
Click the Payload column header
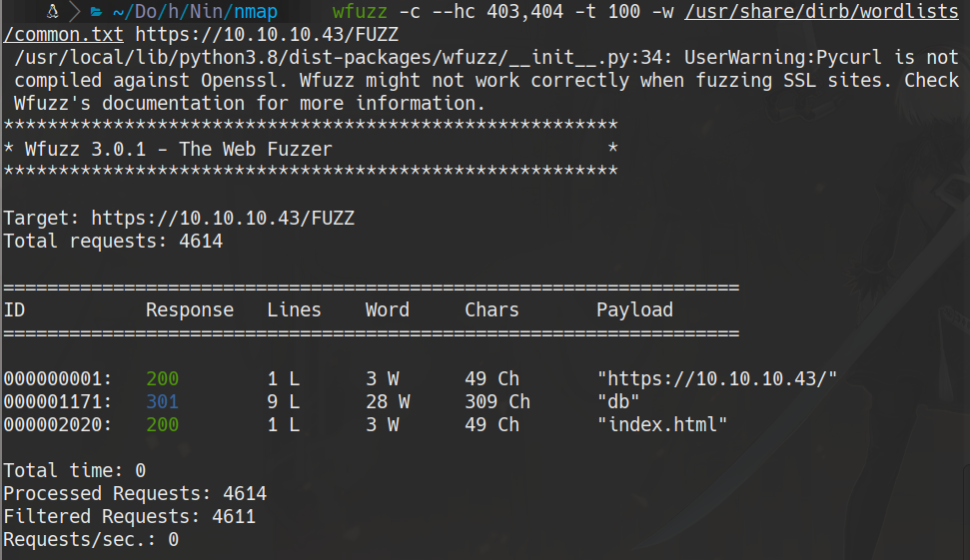click(x=634, y=310)
